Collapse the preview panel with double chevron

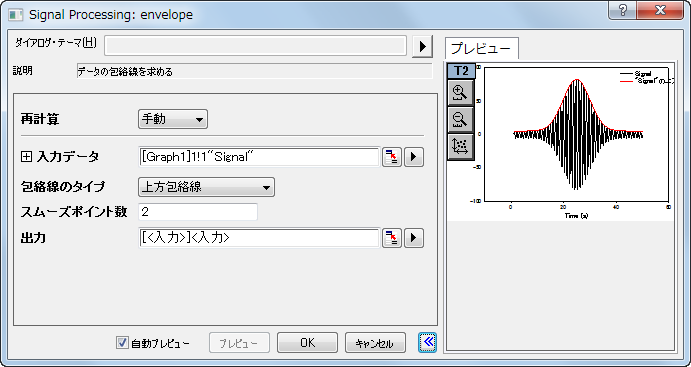427,342
